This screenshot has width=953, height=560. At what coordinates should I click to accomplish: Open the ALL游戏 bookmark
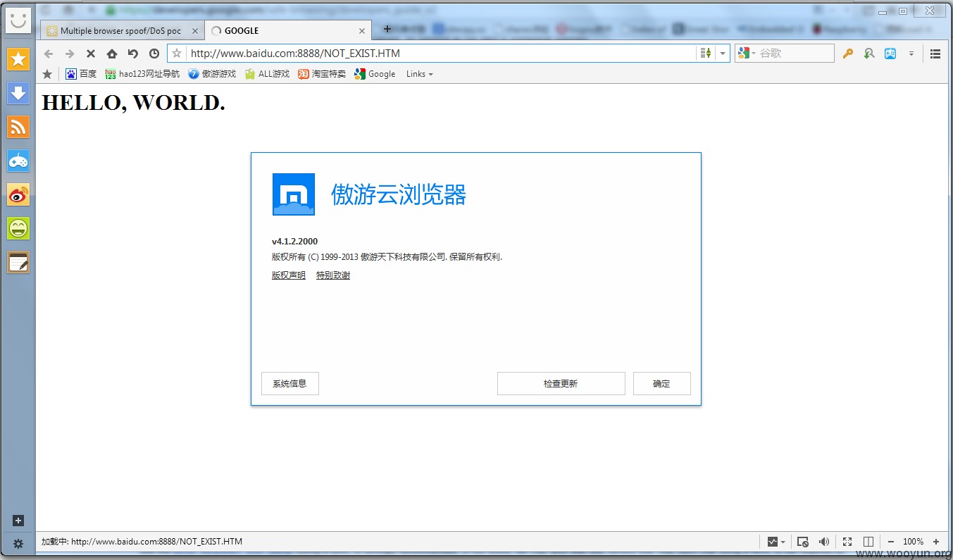[267, 74]
